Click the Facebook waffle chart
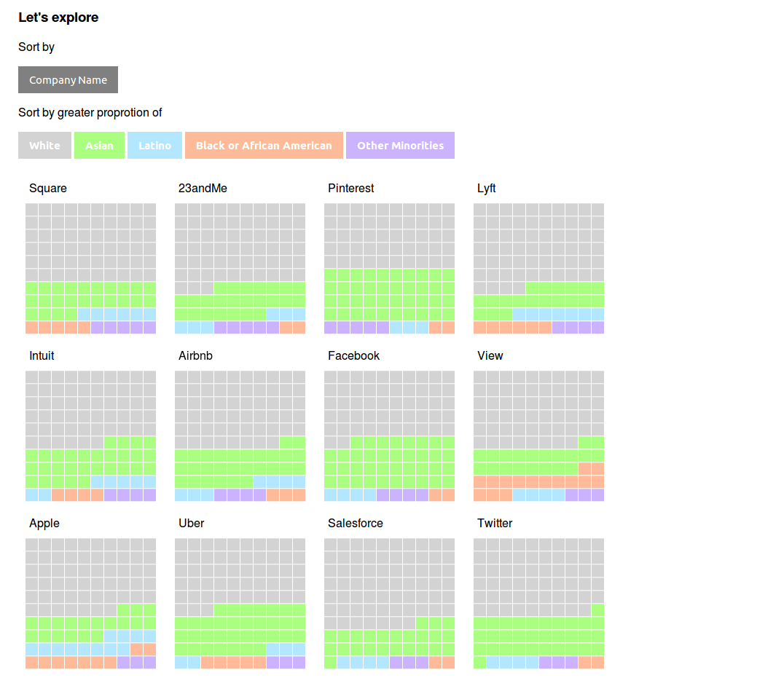The width and height of the screenshot is (784, 678). 390,435
